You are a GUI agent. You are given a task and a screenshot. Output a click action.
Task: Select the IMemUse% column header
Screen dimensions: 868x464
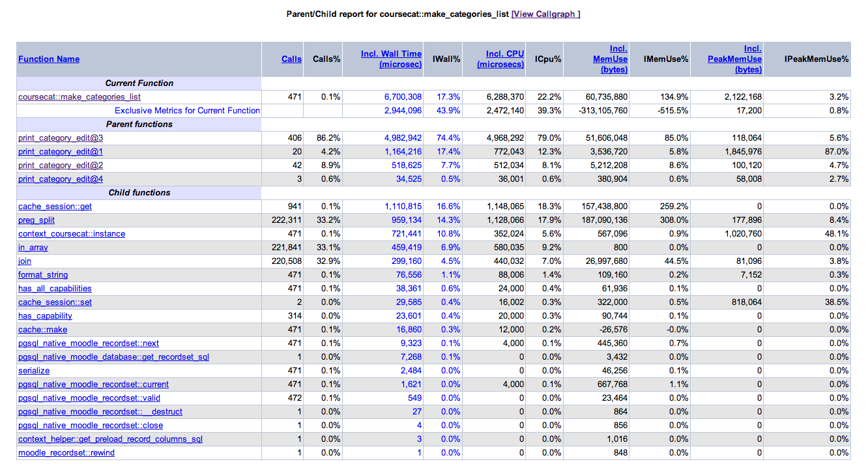pyautogui.click(x=666, y=59)
